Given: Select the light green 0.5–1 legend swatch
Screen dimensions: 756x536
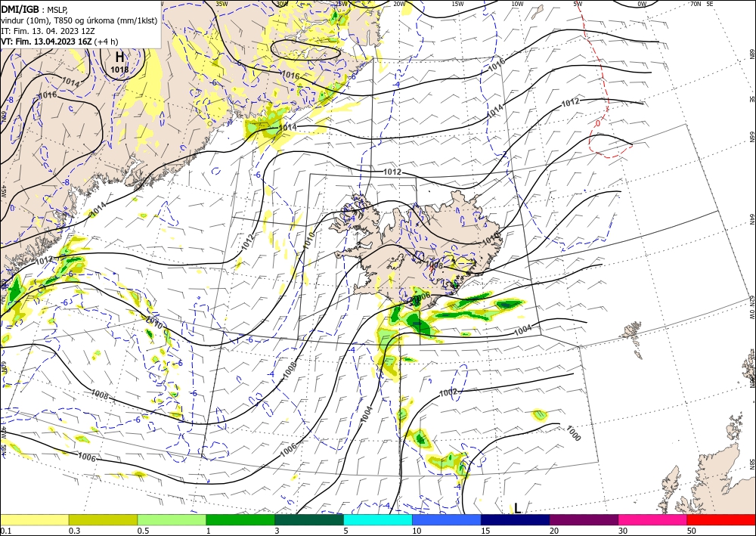Looking at the screenshot, I should (172, 519).
